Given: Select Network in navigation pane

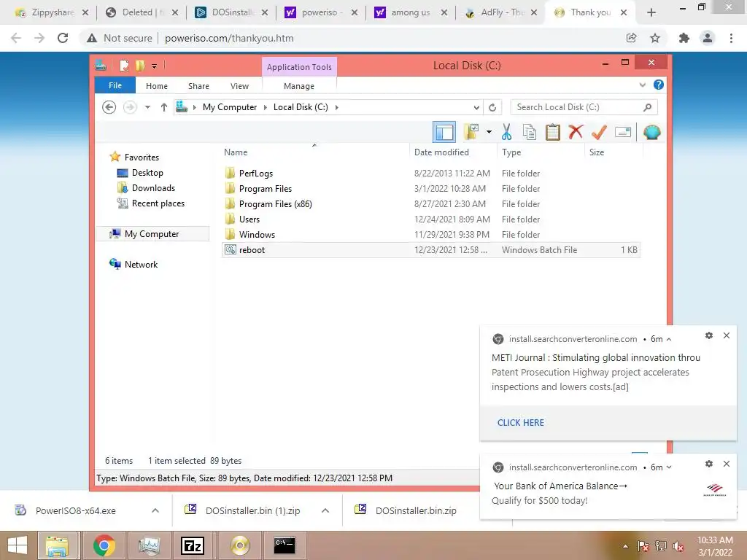Looking at the screenshot, I should [x=141, y=264].
